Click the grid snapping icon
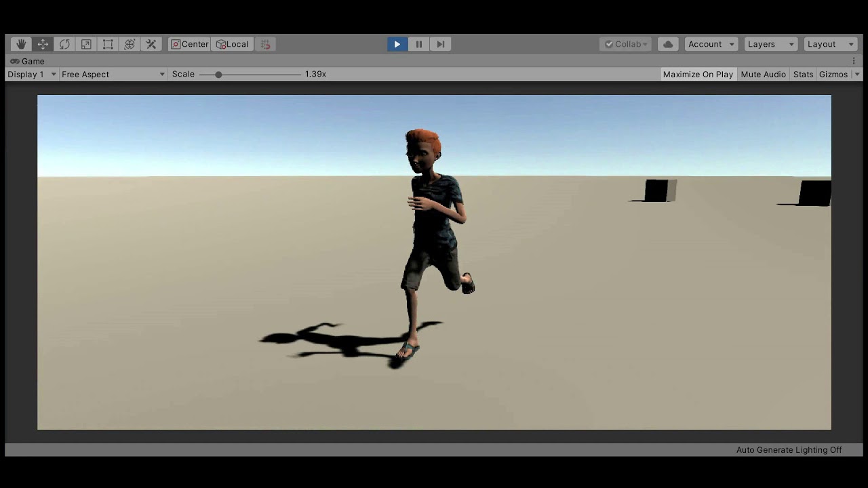 coord(265,44)
